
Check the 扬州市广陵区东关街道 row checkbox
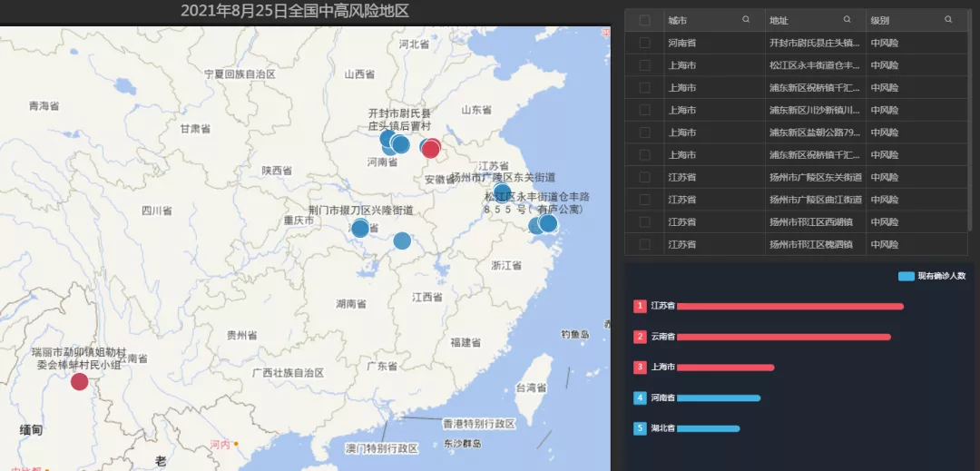(x=645, y=177)
